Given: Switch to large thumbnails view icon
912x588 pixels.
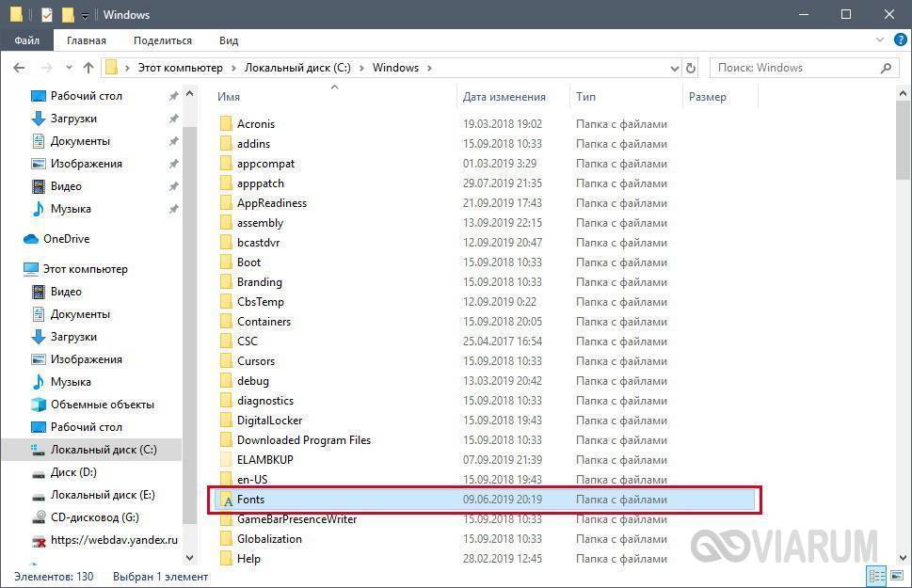Looking at the screenshot, I should pos(896,576).
